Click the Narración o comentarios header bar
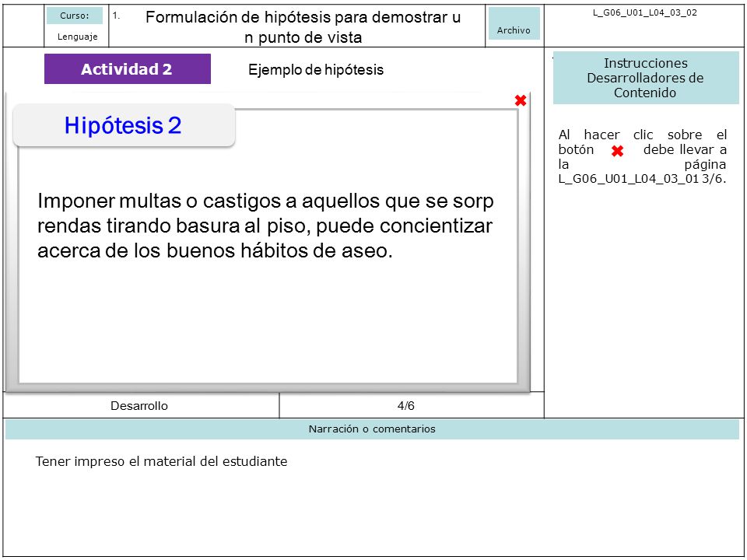The image size is (747, 560). tap(372, 429)
